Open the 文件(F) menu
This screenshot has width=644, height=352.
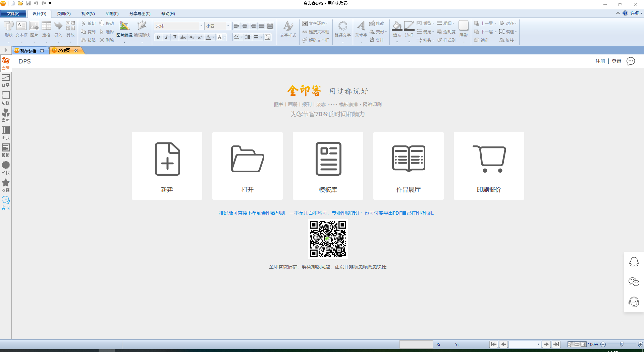13,14
